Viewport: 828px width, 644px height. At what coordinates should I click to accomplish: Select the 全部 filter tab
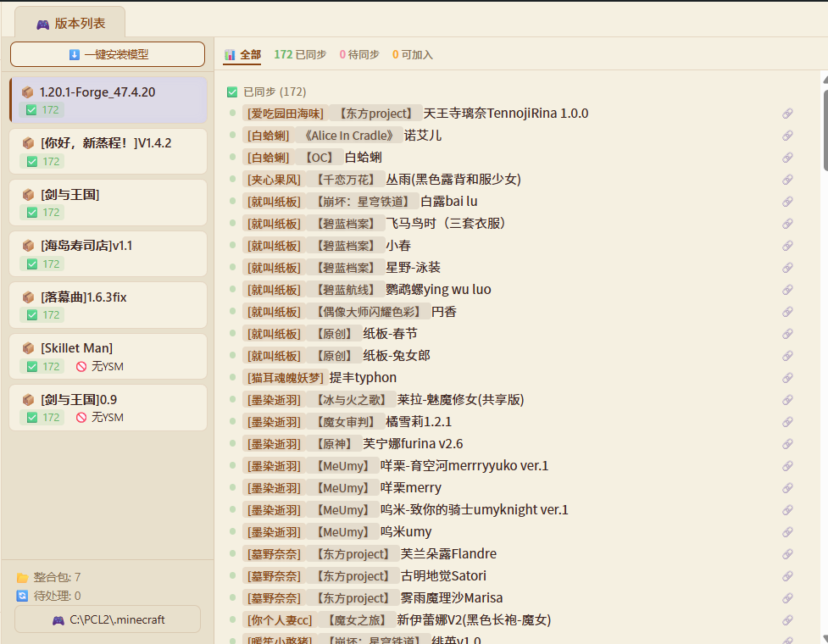click(242, 54)
